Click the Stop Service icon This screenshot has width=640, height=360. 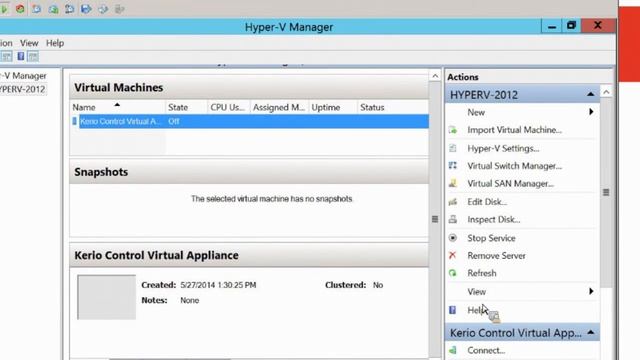tap(453, 238)
